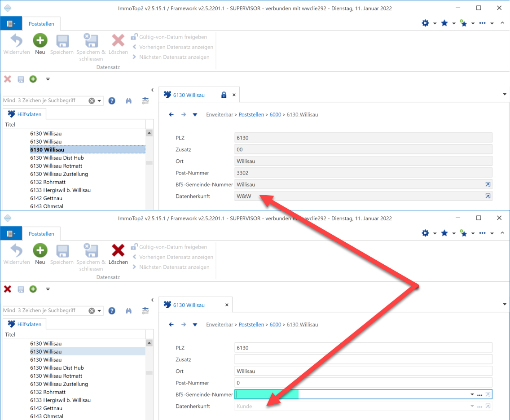
Task: Toggle the lock on upper 6130 Willisau tab
Action: (224, 95)
